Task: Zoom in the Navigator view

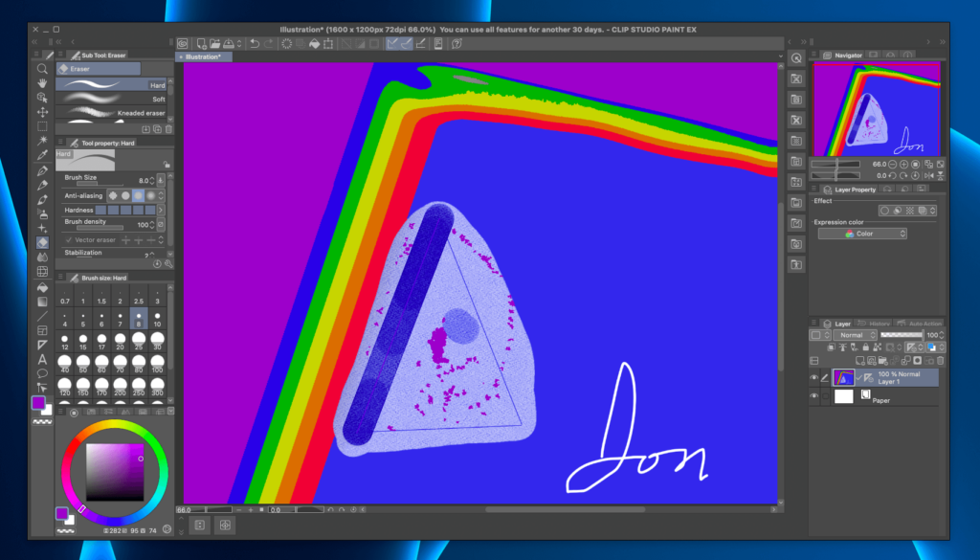Action: click(903, 165)
